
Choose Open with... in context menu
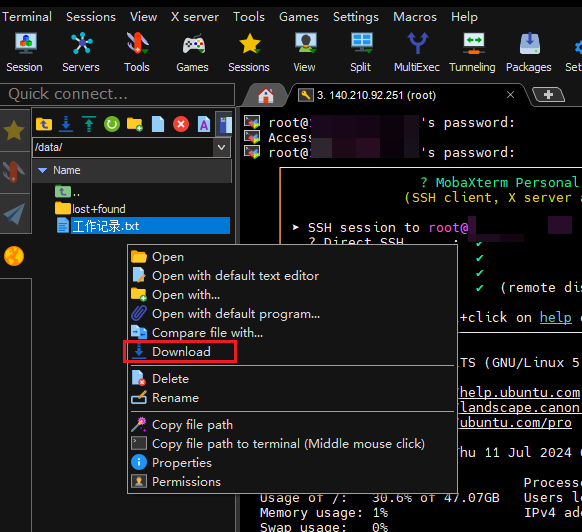click(x=292, y=295)
